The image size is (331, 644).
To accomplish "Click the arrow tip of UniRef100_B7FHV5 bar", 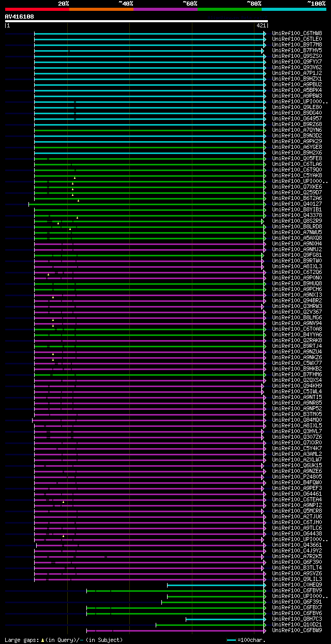I will click(263, 51).
